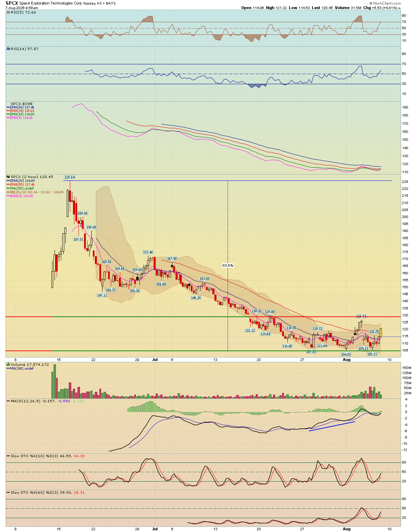Click the 165.50 price label
Screen dimensions: 417x532
point(107,262)
